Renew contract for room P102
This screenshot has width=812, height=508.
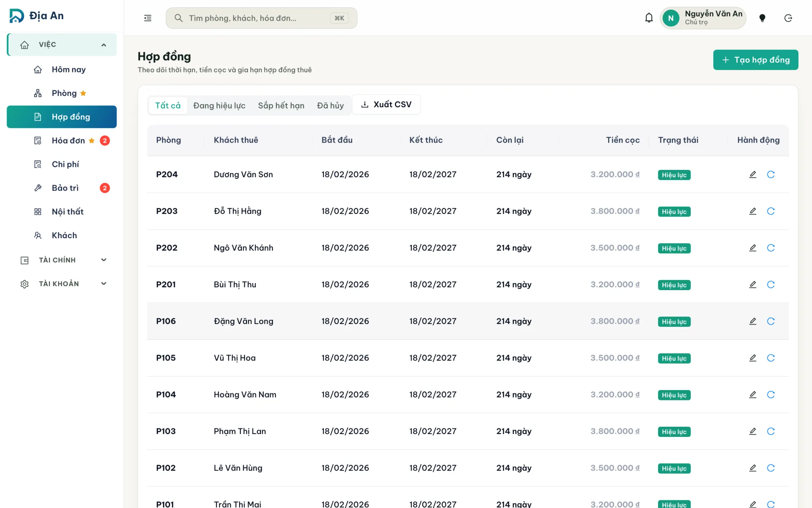pos(771,468)
